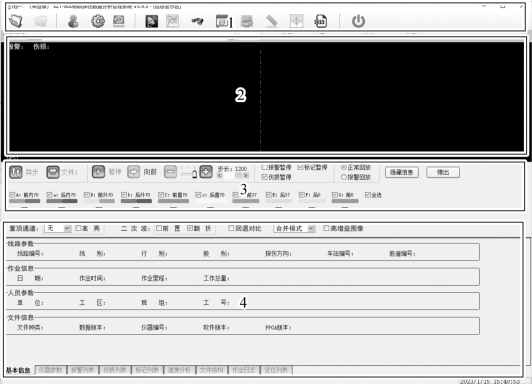Screen dimensions: 532x384
Task: Toggle channel C: 前直70 checkbox
Action: pyautogui.click(x=161, y=195)
